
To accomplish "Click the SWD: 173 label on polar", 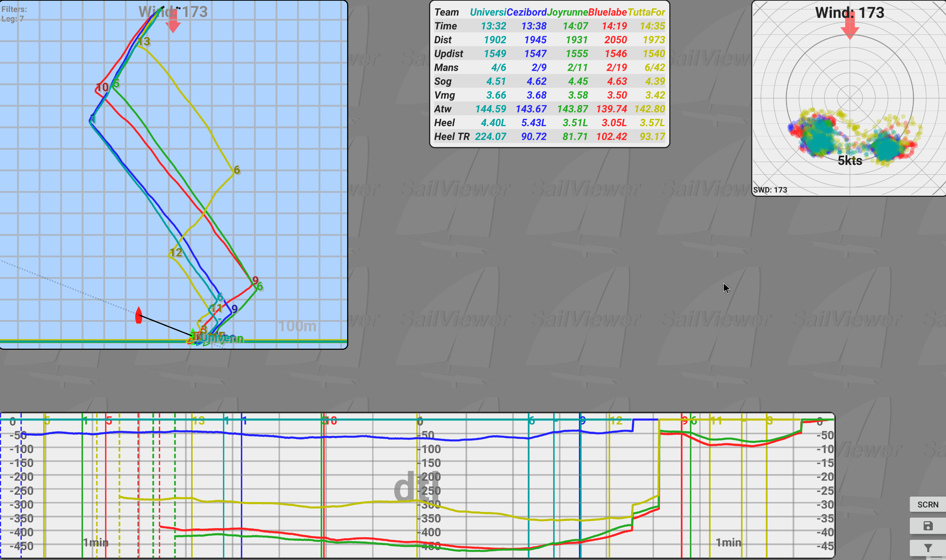I will (x=770, y=190).
